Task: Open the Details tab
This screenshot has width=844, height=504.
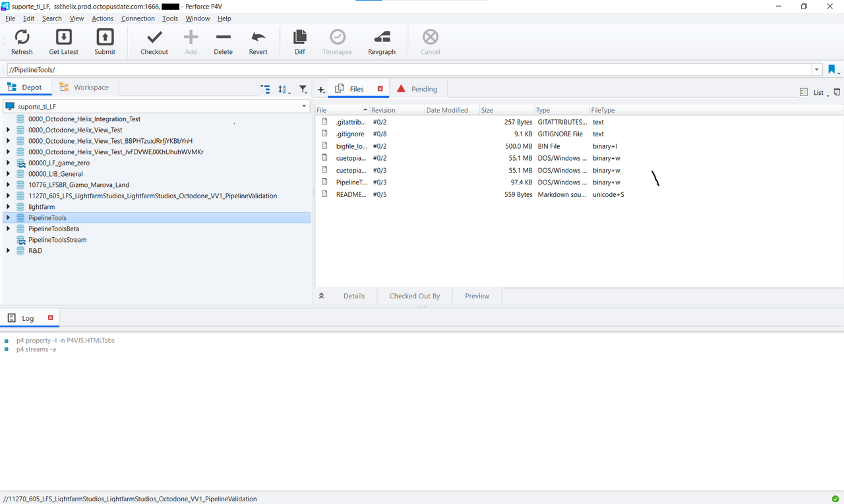Action: click(x=354, y=296)
